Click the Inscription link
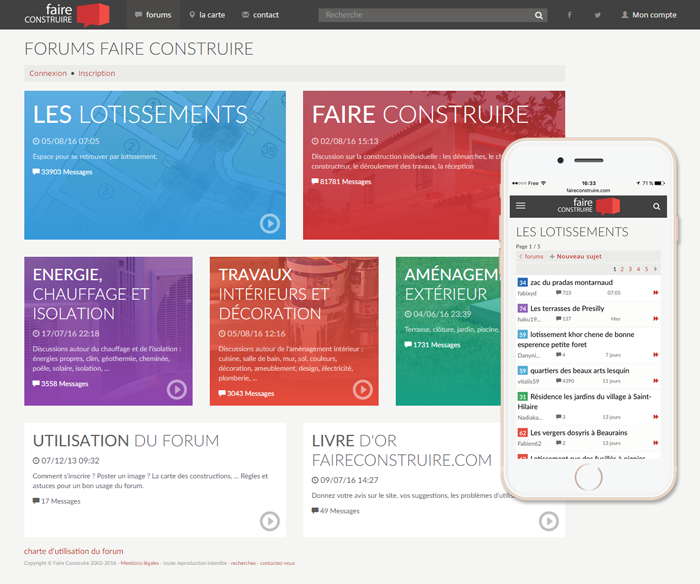Screen dimensions: 700x584 pos(97,73)
